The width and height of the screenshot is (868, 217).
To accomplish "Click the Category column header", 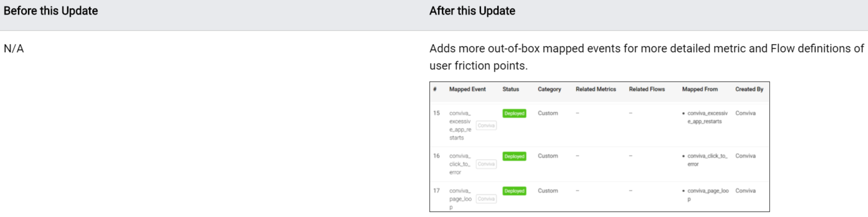I will pyautogui.click(x=549, y=89).
